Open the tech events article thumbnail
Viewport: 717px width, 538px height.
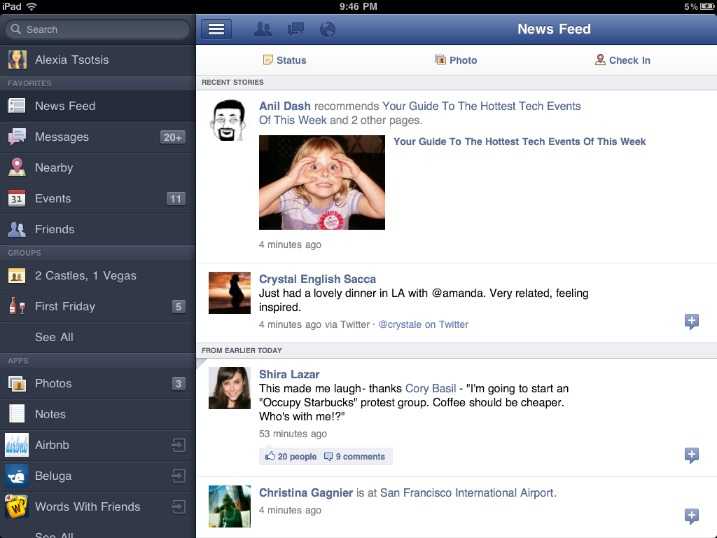[321, 182]
